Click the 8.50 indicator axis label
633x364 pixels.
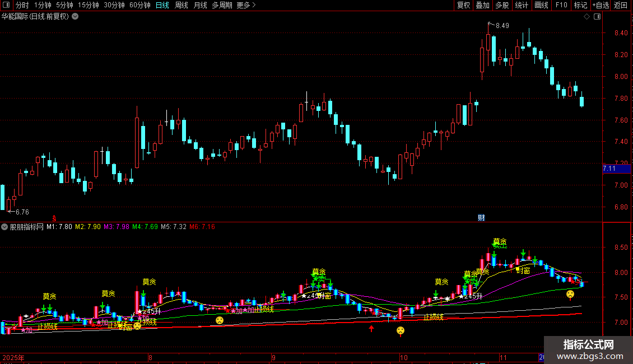point(621,248)
